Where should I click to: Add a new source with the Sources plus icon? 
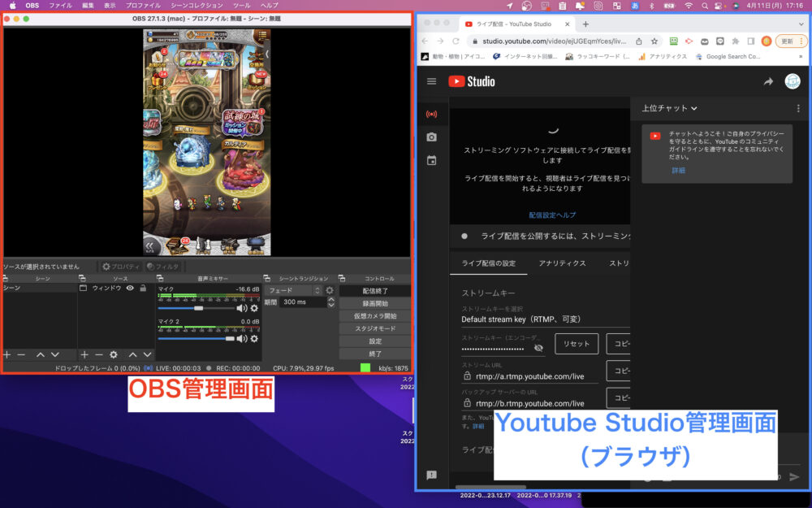pyautogui.click(x=84, y=354)
